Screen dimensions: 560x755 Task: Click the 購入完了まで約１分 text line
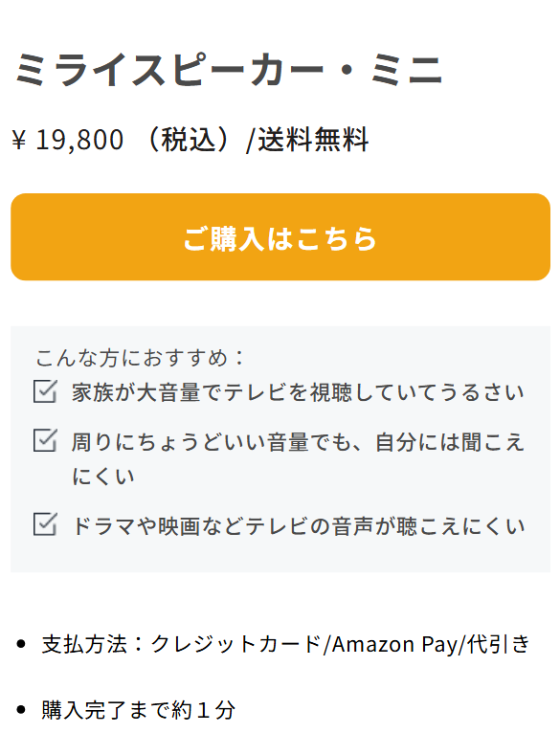[138, 710]
